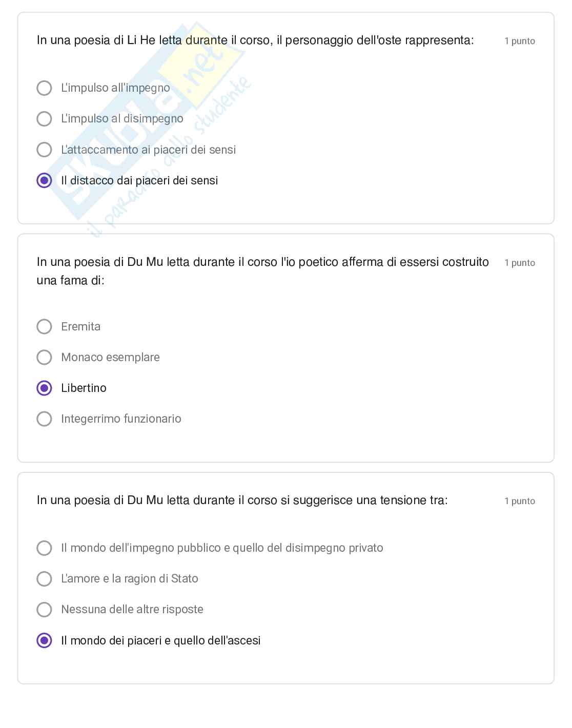
Task: Click the Du Mu "fama di" question text
Action: [262, 271]
